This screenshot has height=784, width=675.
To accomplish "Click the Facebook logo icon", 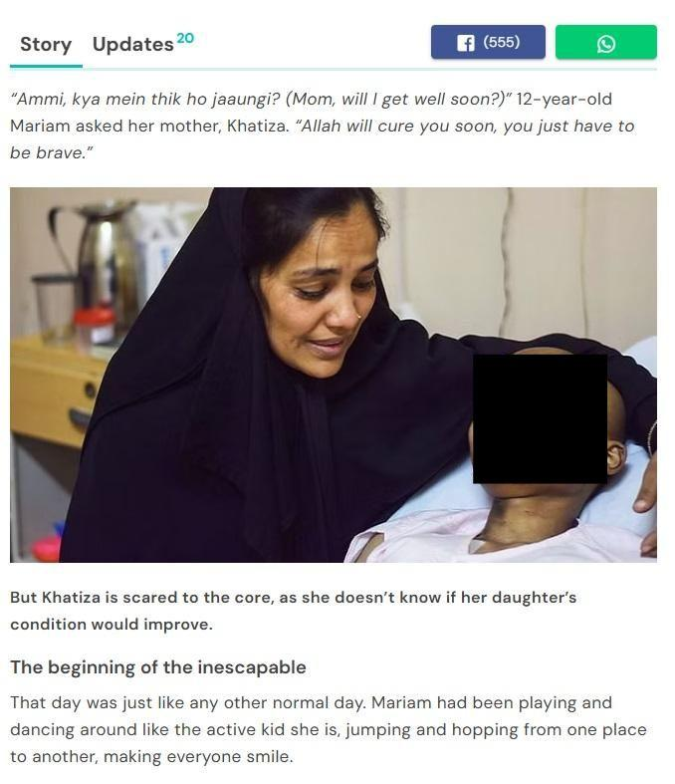I will tap(465, 43).
